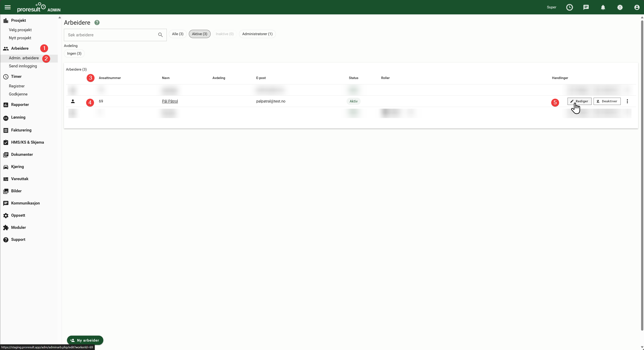
Task: Expand the Timer menu section
Action: click(16, 76)
